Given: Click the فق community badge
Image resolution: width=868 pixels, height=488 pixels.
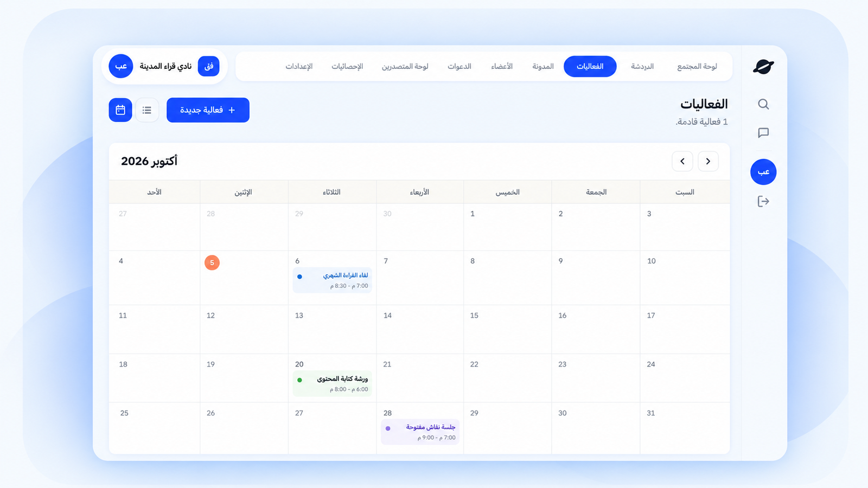Looking at the screenshot, I should click(209, 66).
